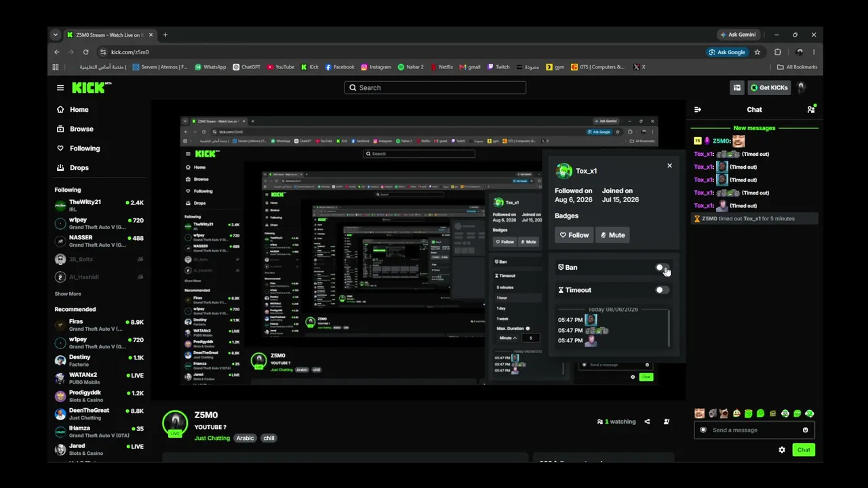Open the Instagram bookmark
This screenshot has width=868, height=488.
click(x=376, y=67)
